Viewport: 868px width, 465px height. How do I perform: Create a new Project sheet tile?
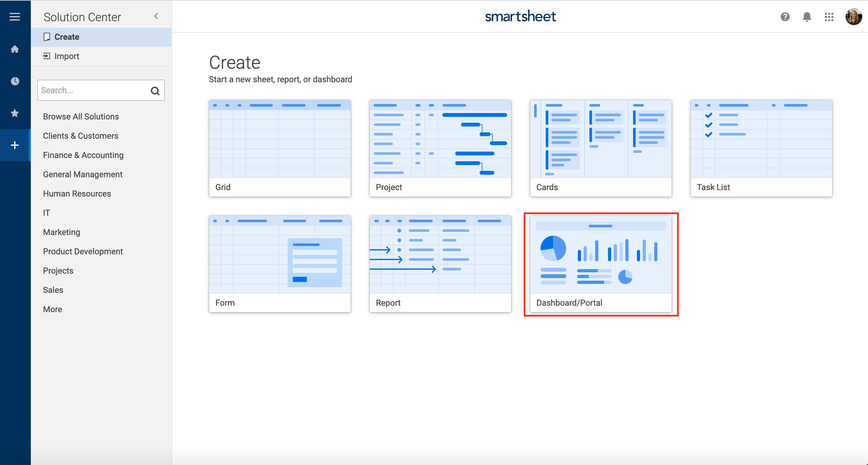pyautogui.click(x=440, y=148)
